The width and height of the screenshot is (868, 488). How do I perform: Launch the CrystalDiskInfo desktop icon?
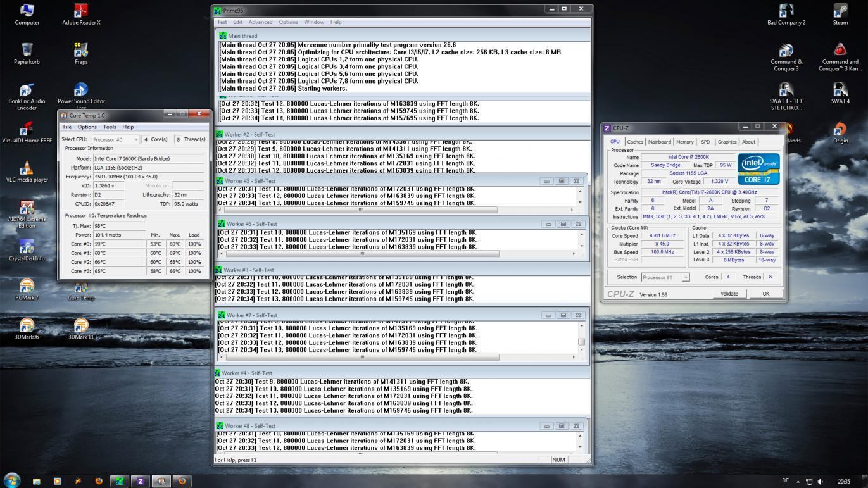27,250
